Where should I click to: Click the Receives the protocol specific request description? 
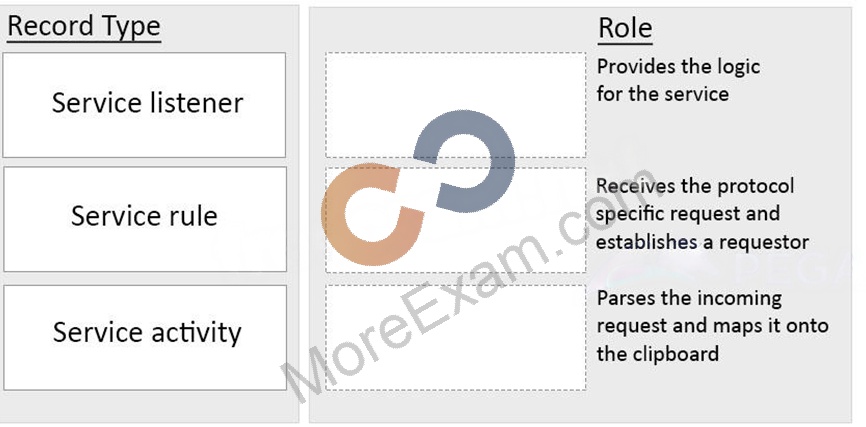pyautogui.click(x=702, y=214)
